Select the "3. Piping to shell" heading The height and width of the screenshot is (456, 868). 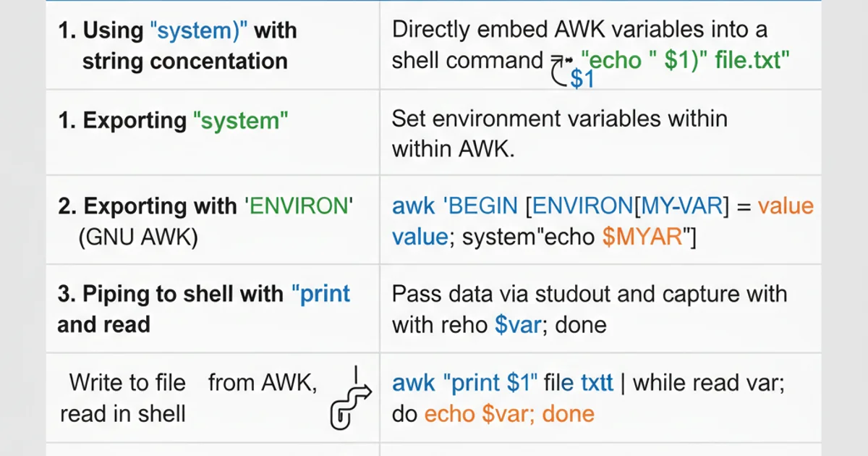point(204,294)
